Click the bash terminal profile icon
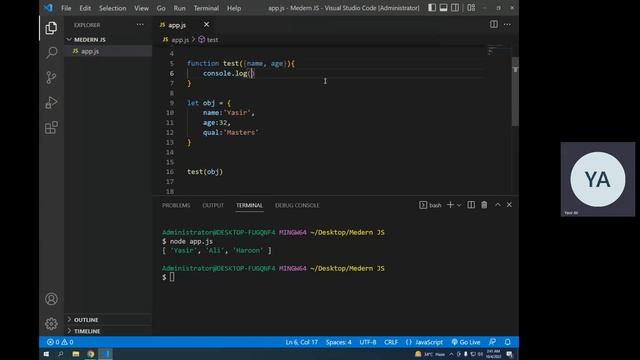The height and width of the screenshot is (360, 640). (423, 205)
